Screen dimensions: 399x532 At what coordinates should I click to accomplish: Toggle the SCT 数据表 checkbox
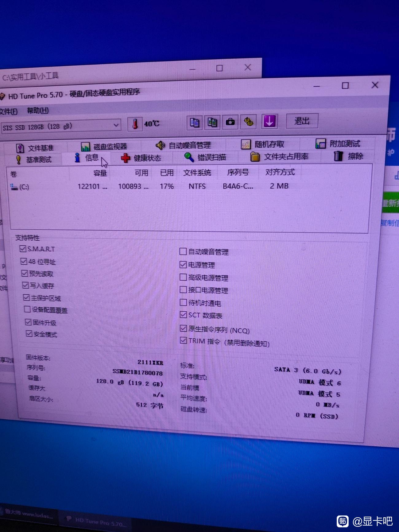coord(183,315)
